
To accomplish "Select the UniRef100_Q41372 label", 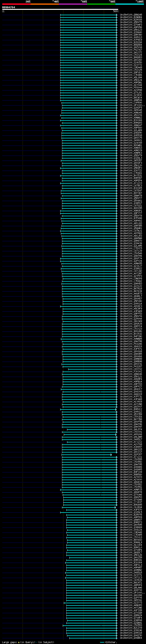I will pos(131,53).
